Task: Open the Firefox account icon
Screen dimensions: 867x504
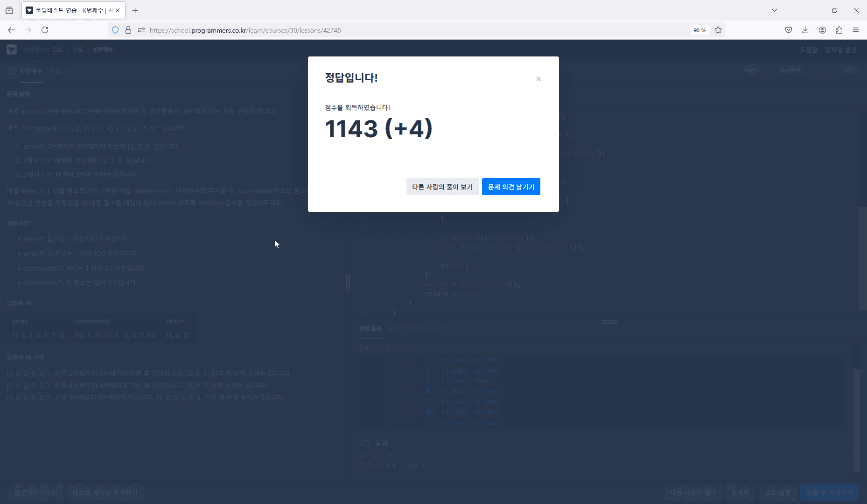Action: (x=822, y=30)
